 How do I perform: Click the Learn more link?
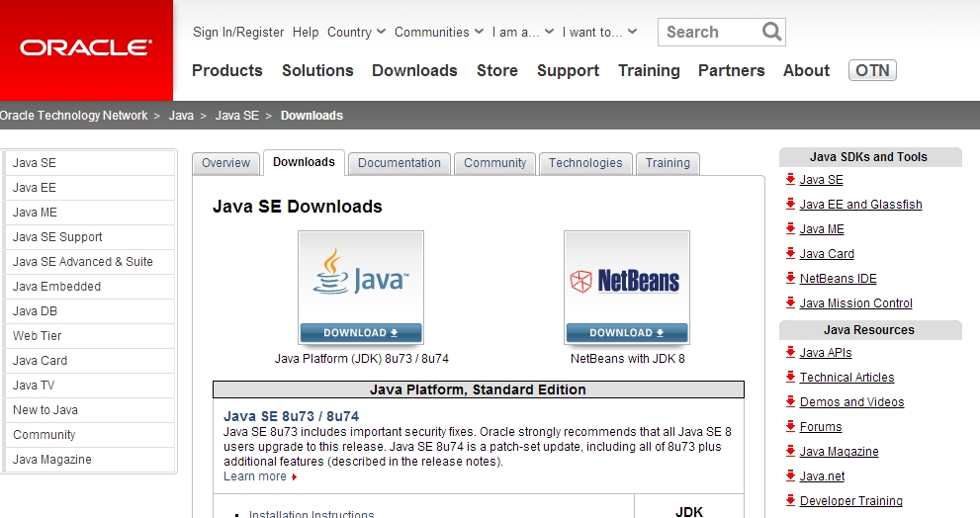click(255, 476)
